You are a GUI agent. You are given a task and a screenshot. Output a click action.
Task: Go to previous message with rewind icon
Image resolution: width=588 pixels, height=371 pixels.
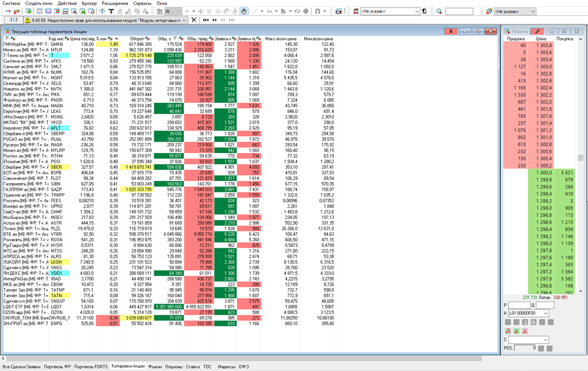coord(215,20)
